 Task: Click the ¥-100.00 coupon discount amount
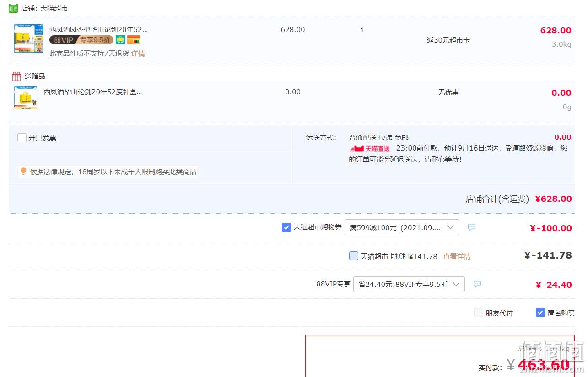[551, 228]
